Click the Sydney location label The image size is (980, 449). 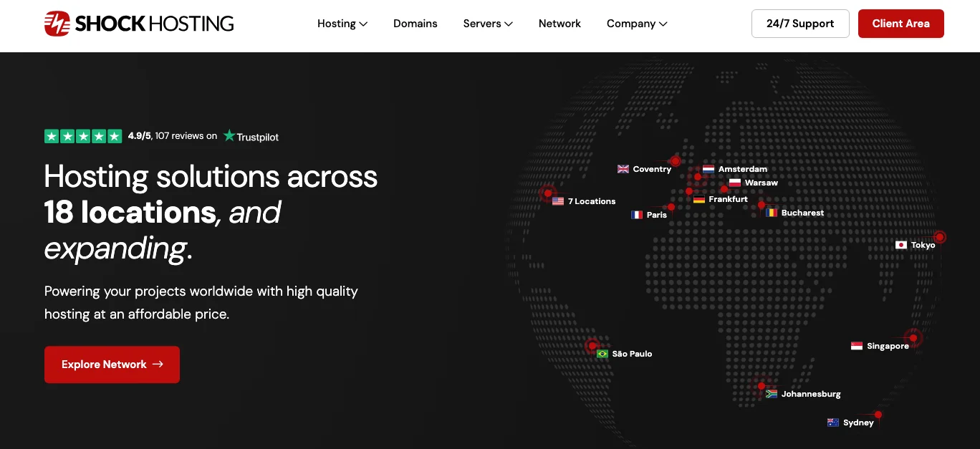858,423
